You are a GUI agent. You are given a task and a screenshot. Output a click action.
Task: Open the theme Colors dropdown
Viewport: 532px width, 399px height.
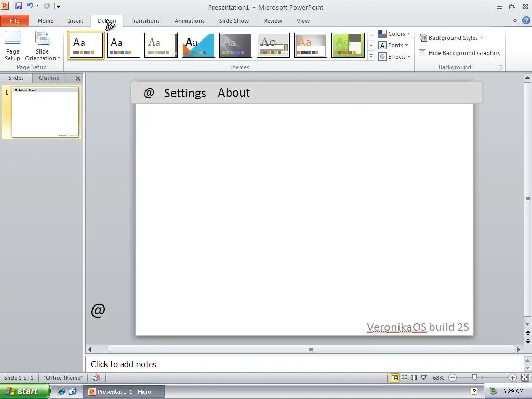[x=394, y=34]
